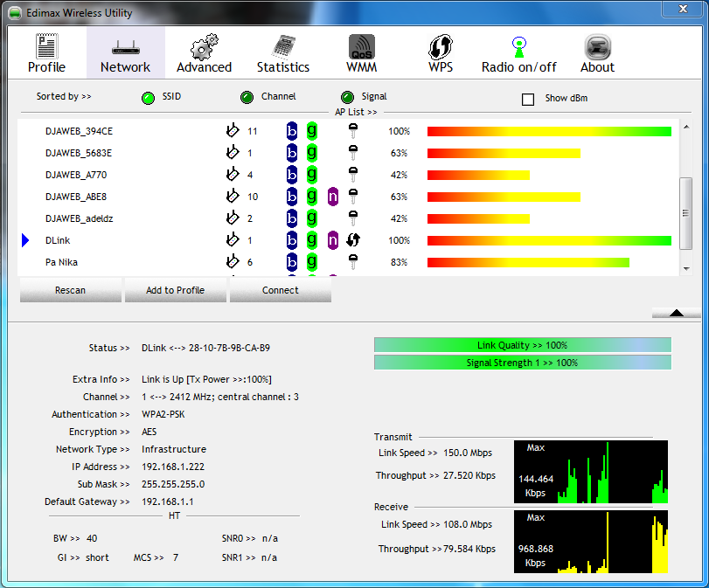Viewport: 709px width, 588px height.
Task: Click the WPS icon in DLink row
Action: click(x=353, y=240)
